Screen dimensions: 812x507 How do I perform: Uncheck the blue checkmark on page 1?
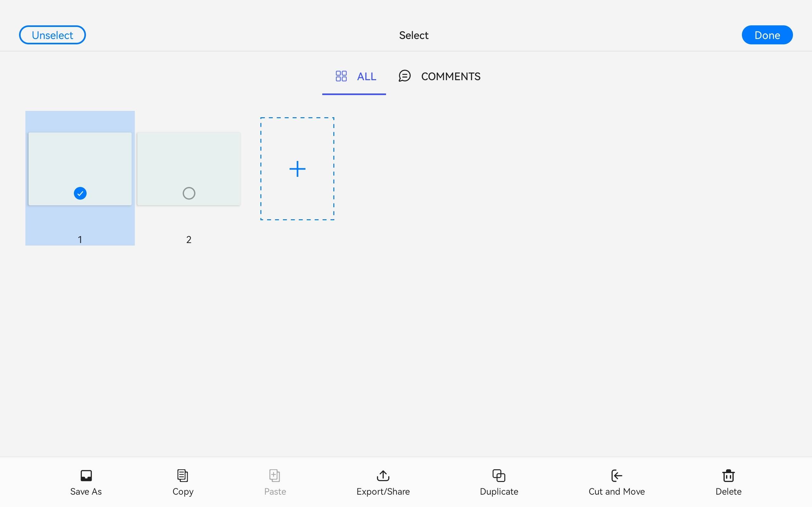pos(80,194)
